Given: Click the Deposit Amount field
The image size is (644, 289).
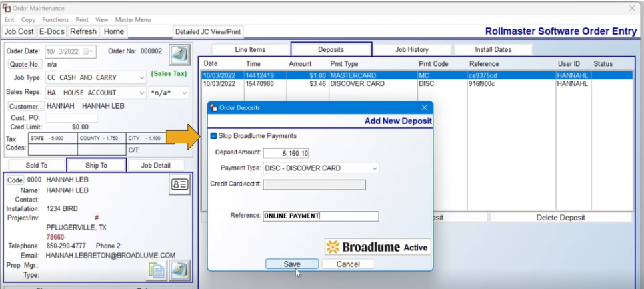Looking at the screenshot, I should pyautogui.click(x=286, y=153).
